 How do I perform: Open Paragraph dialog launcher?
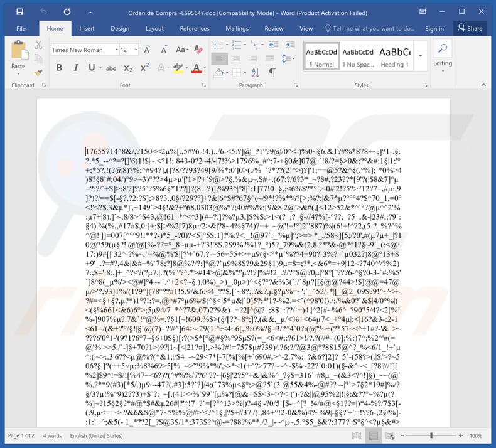[296, 85]
